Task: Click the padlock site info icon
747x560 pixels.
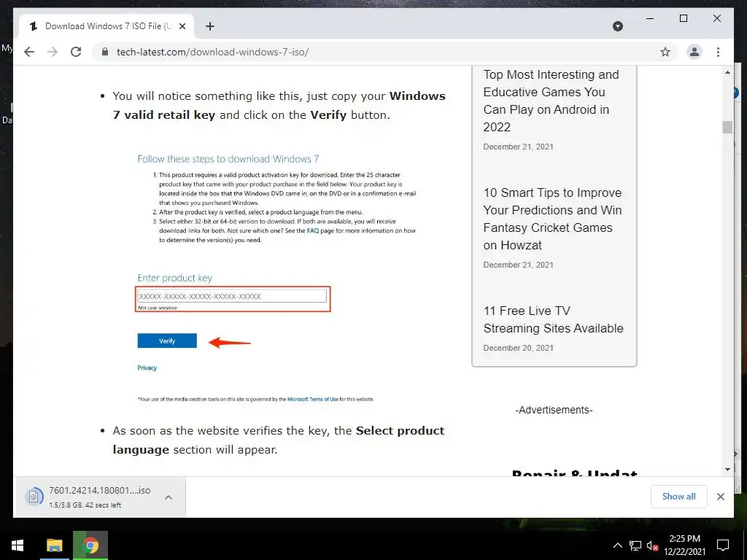Action: pyautogui.click(x=105, y=52)
